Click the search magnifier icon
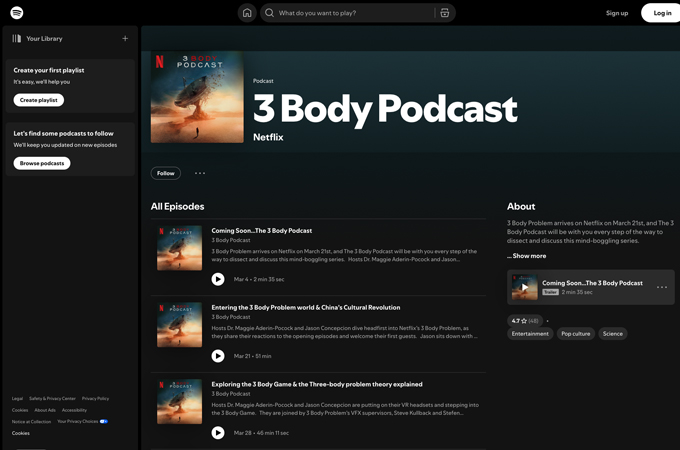The width and height of the screenshot is (680, 450). point(269,13)
